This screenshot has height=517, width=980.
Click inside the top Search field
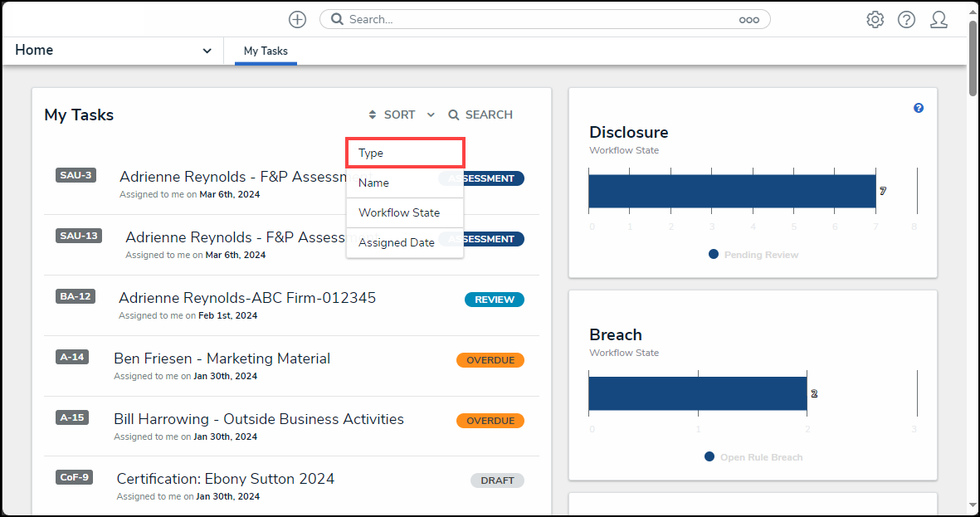click(x=539, y=19)
